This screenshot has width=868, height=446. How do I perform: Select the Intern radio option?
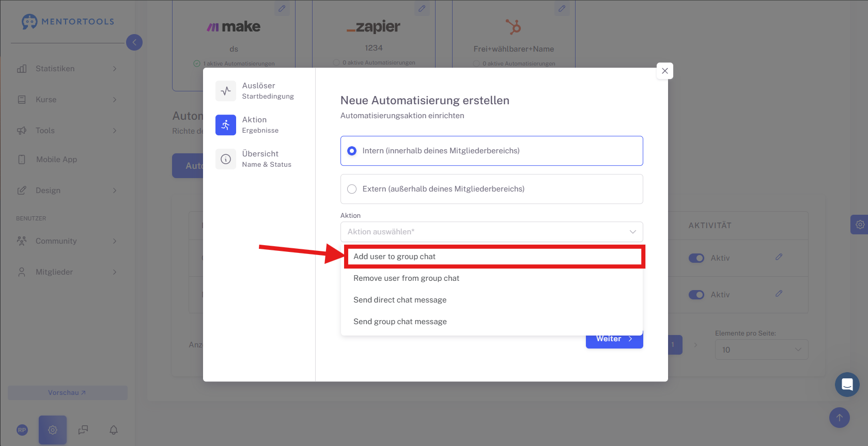pos(352,151)
